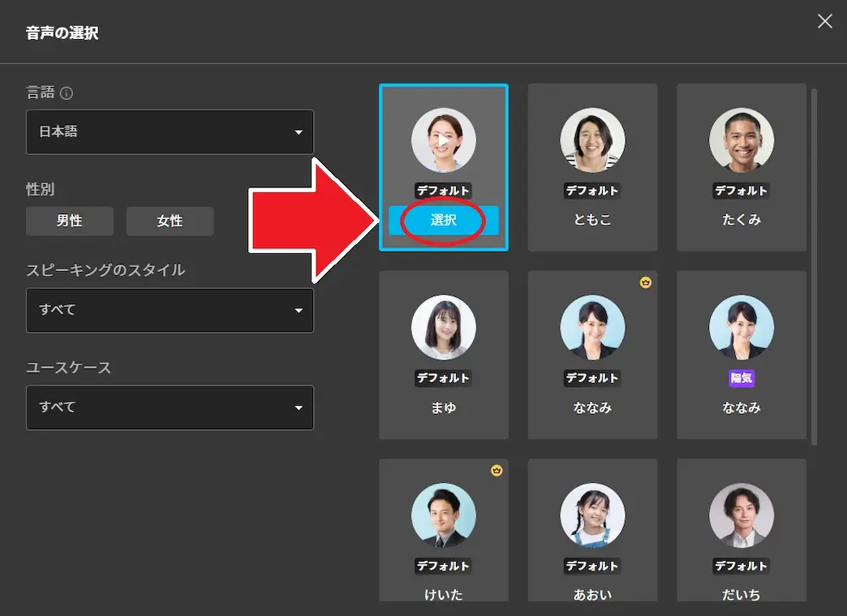This screenshot has width=847, height=616.
Task: Click the 性別 label
Action: coord(40,189)
